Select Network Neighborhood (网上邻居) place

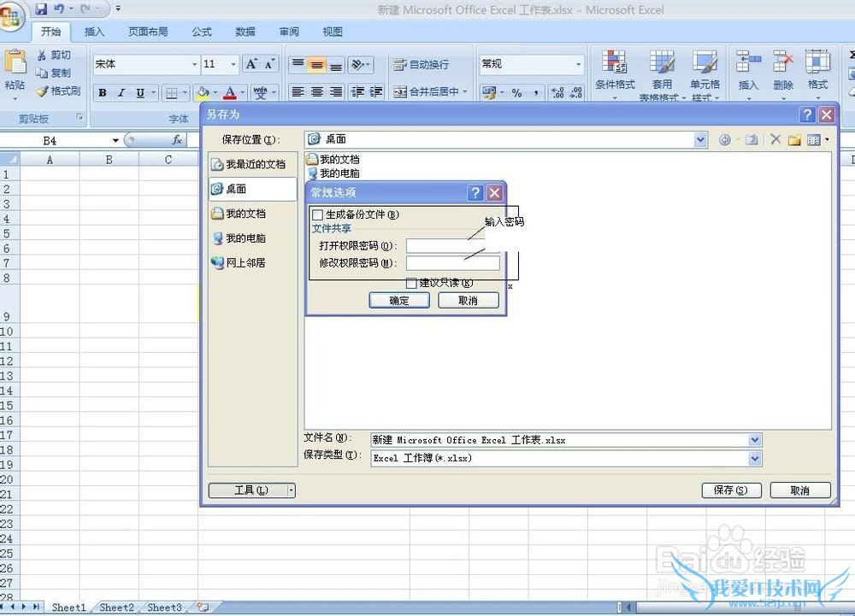(x=252, y=262)
